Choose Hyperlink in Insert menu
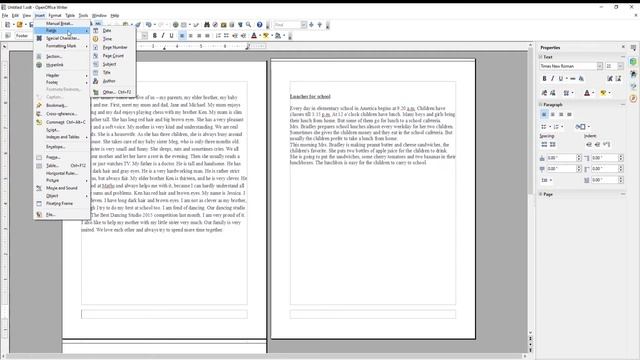 click(55, 65)
